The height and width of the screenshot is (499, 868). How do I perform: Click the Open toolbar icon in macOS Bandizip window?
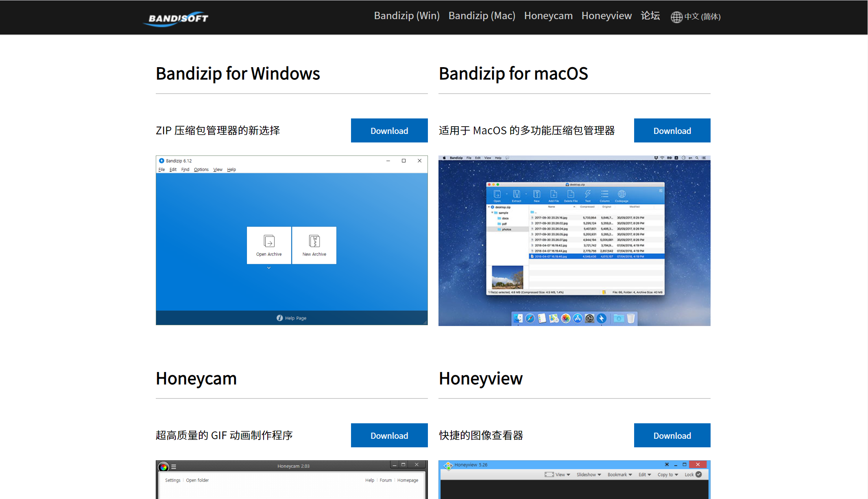(497, 194)
